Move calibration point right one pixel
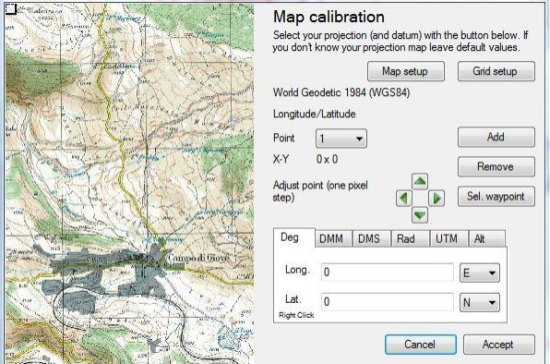 tap(436, 198)
